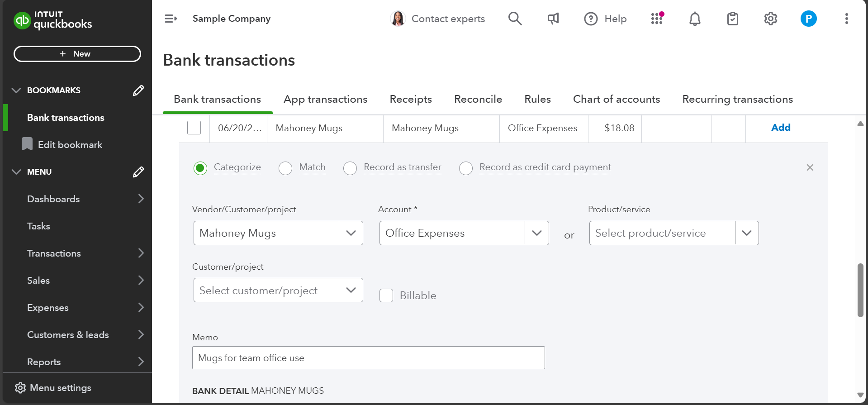Click the search magnifier icon
Image resolution: width=868 pixels, height=405 pixels.
pyautogui.click(x=515, y=19)
